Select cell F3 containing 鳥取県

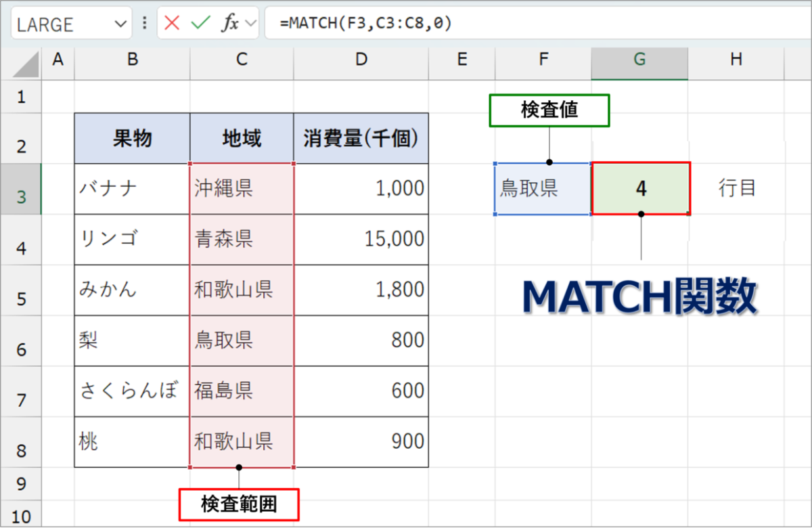point(542,189)
